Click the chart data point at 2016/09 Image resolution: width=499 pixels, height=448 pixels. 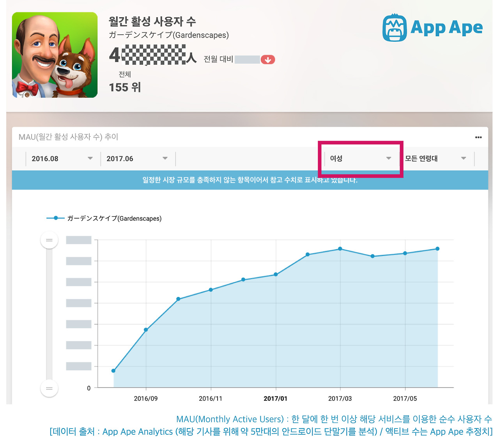coord(146,330)
